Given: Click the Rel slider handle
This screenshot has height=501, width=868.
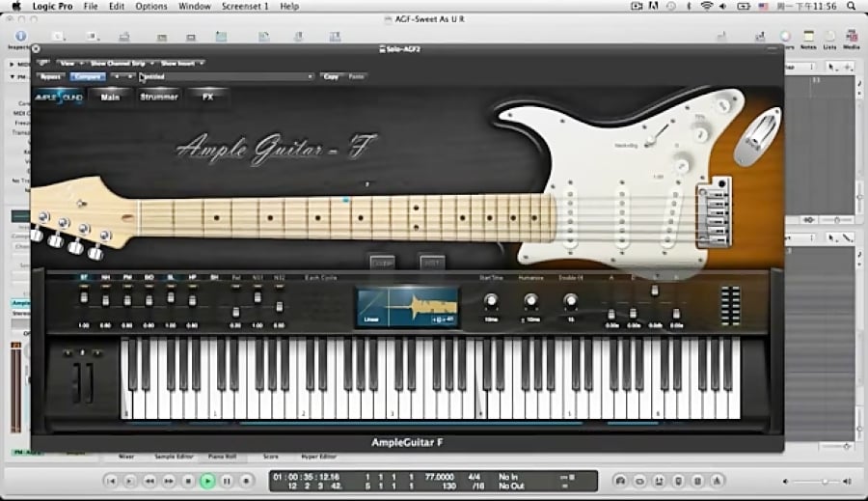Looking at the screenshot, I should coord(236,312).
